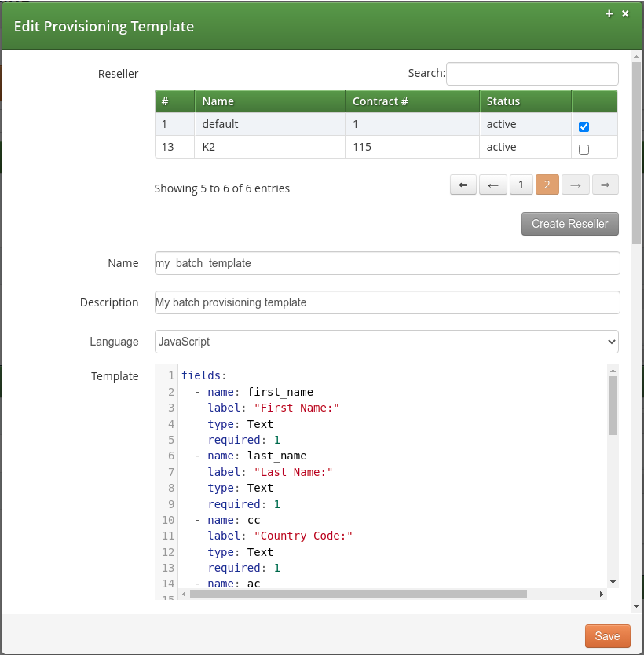This screenshot has width=644, height=655.
Task: Expand the JavaScript language selector
Action: pyautogui.click(x=386, y=342)
